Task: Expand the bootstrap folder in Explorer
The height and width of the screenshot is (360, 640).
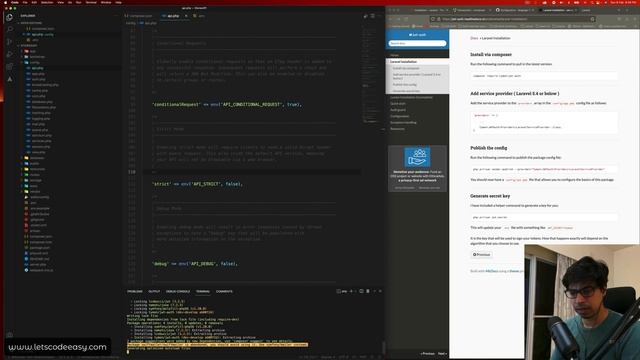Action: click(x=37, y=57)
